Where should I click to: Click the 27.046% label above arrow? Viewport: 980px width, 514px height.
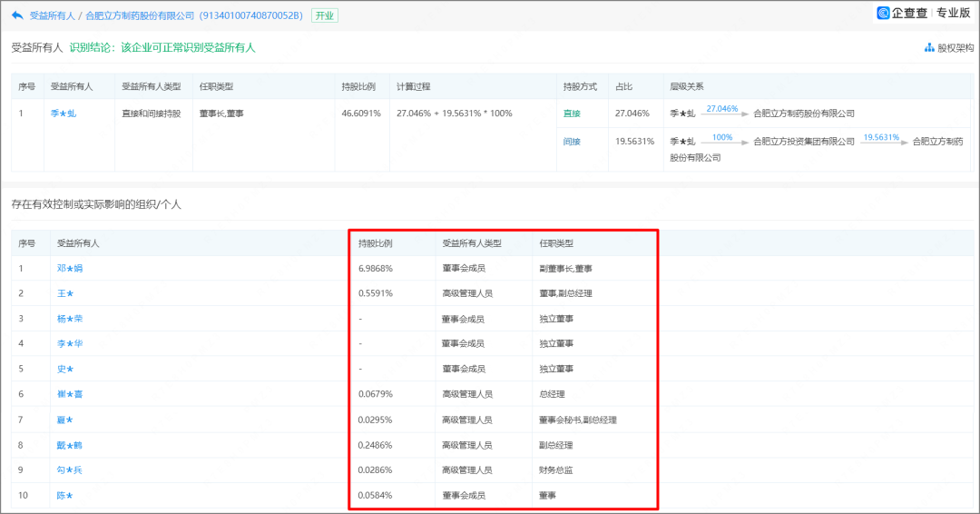722,108
